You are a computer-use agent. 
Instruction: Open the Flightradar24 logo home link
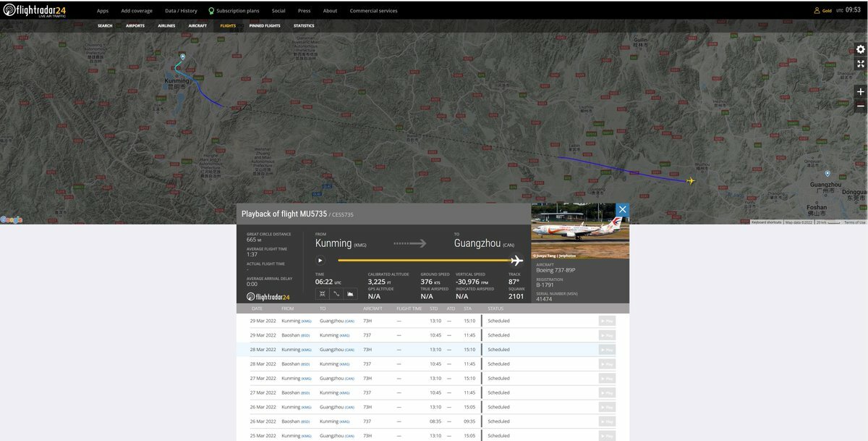35,10
